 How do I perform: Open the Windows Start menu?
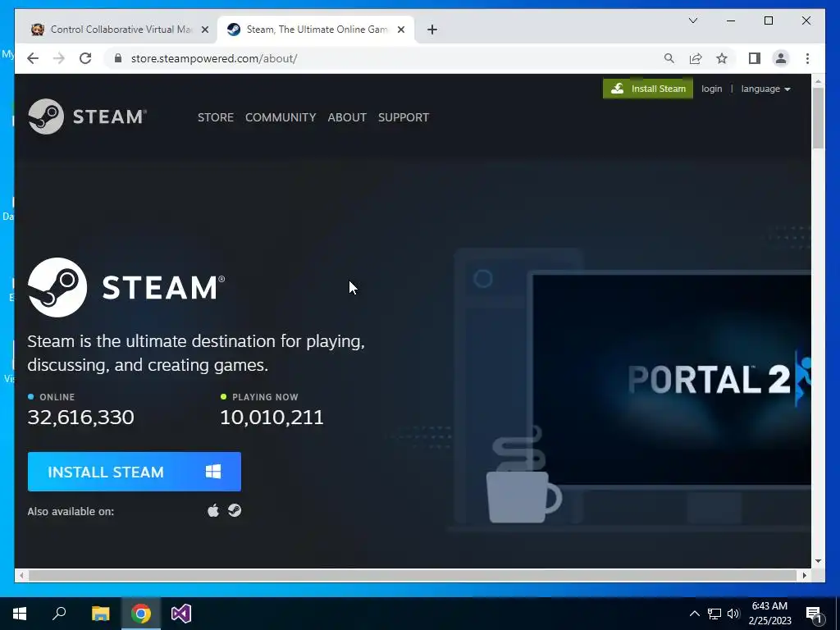(20, 614)
